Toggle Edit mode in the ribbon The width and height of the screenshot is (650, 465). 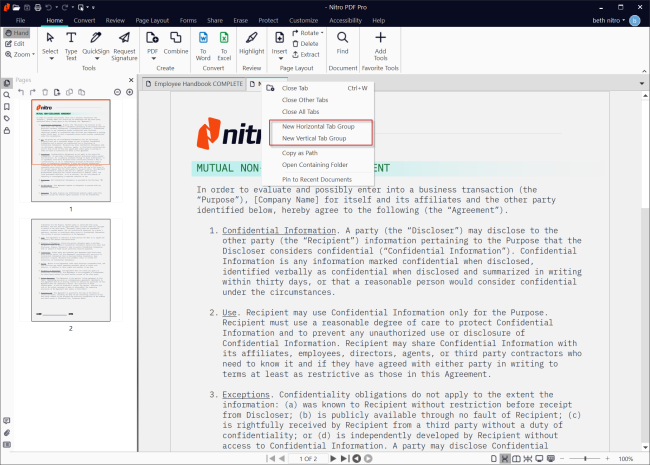pos(14,44)
